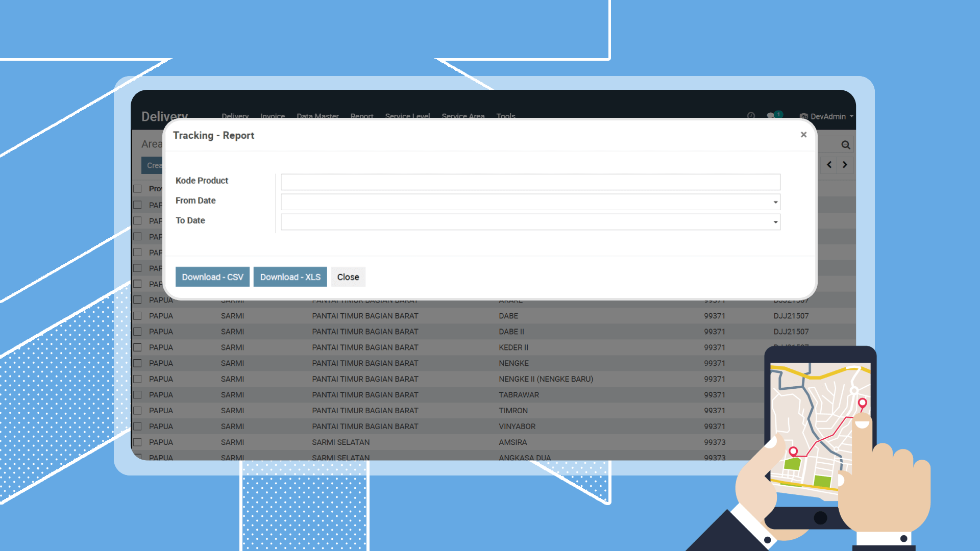The width and height of the screenshot is (980, 551).
Task: Close the Tracking - Report dialog with X
Action: click(x=803, y=135)
